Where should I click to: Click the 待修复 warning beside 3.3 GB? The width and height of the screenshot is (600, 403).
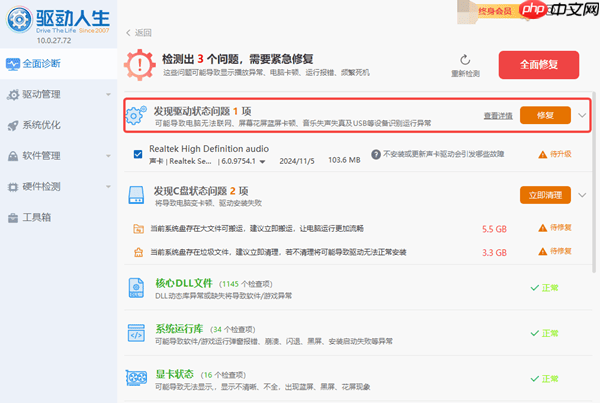click(x=555, y=251)
